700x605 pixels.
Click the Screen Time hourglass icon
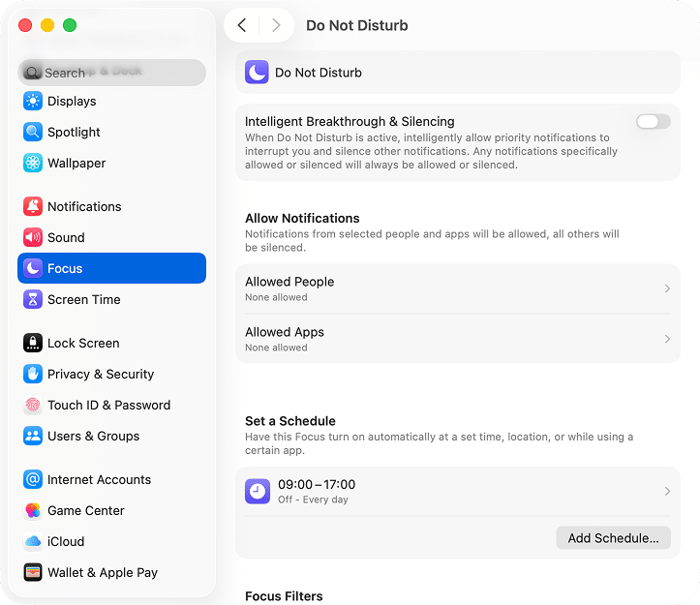[x=33, y=299]
